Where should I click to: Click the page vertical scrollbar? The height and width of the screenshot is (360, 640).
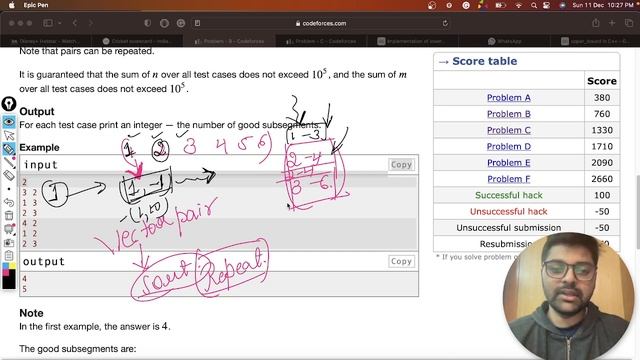(638, 212)
